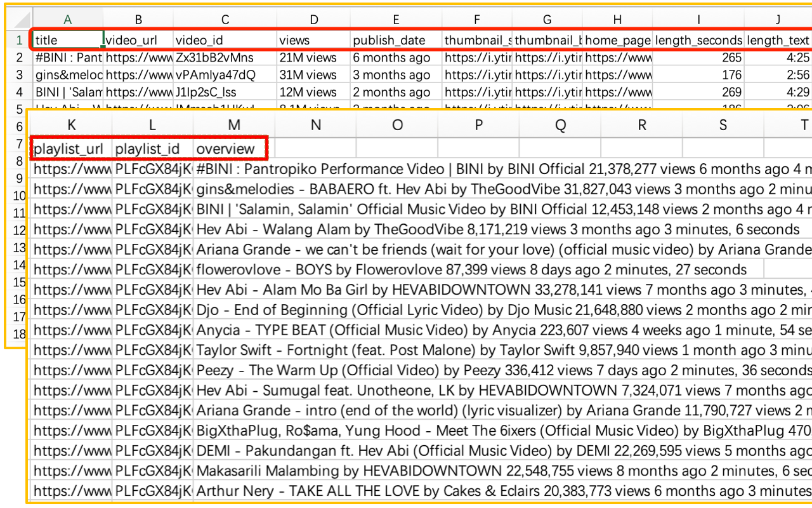Click overview cell 'Anycia - TYPE BEAT'
This screenshot has height=508, width=812.
pos(503,330)
